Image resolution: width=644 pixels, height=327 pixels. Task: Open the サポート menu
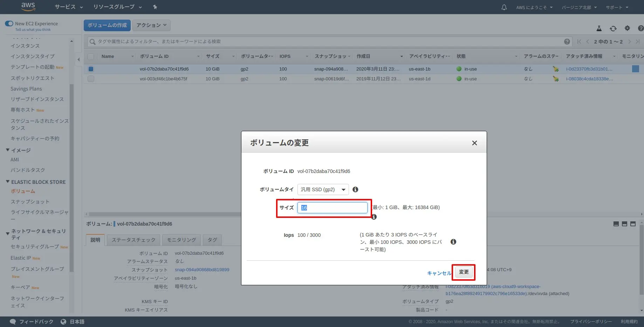617,7
